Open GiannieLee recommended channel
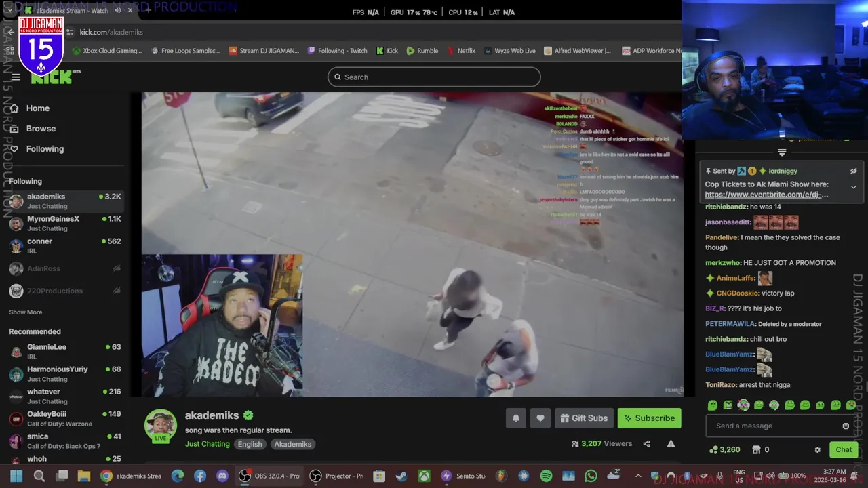 [x=65, y=351]
